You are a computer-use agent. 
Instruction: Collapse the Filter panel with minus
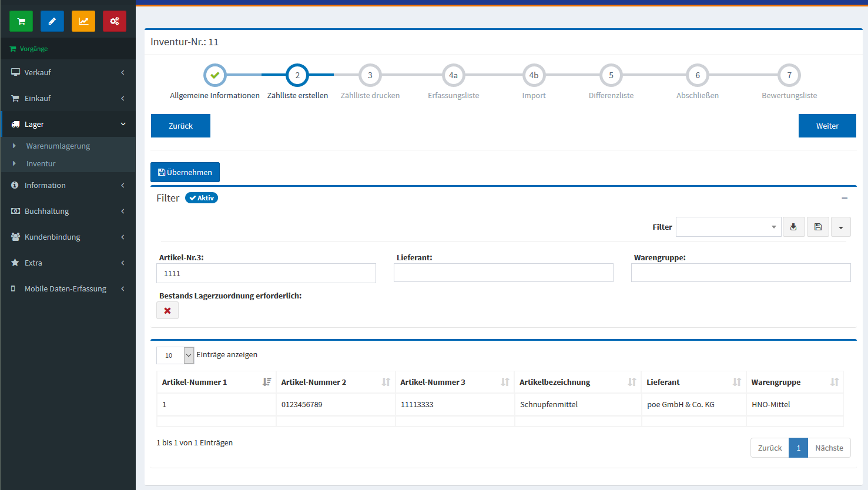click(x=844, y=199)
